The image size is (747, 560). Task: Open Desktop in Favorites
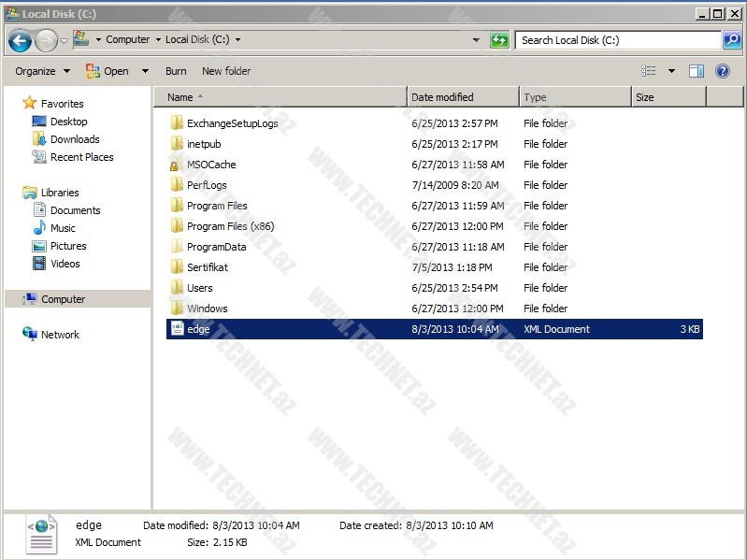click(x=68, y=122)
